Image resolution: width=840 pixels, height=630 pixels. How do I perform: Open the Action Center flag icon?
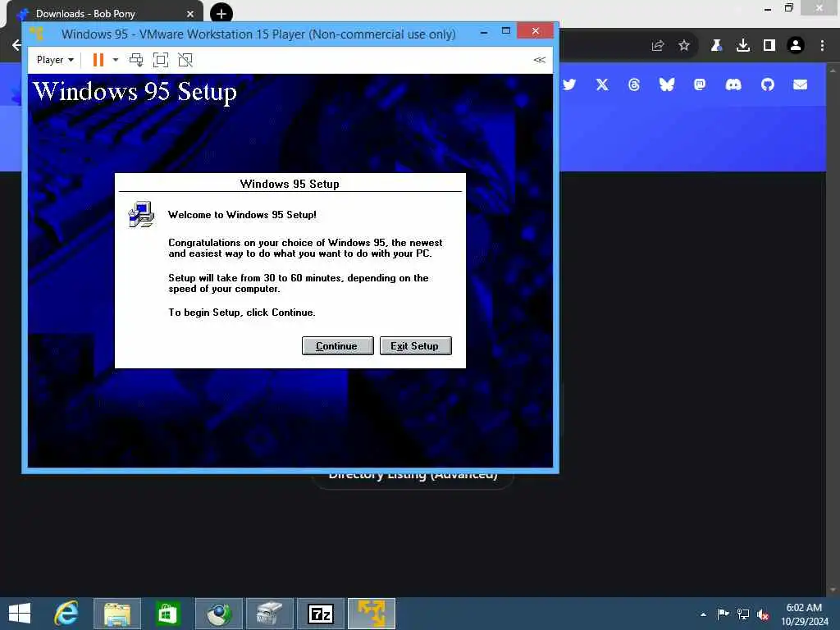[724, 614]
